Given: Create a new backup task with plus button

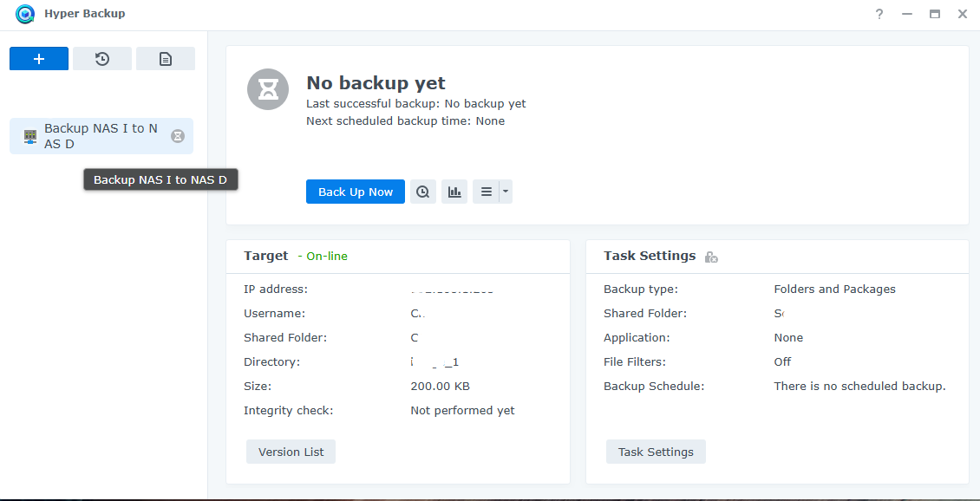Looking at the screenshot, I should tap(39, 59).
